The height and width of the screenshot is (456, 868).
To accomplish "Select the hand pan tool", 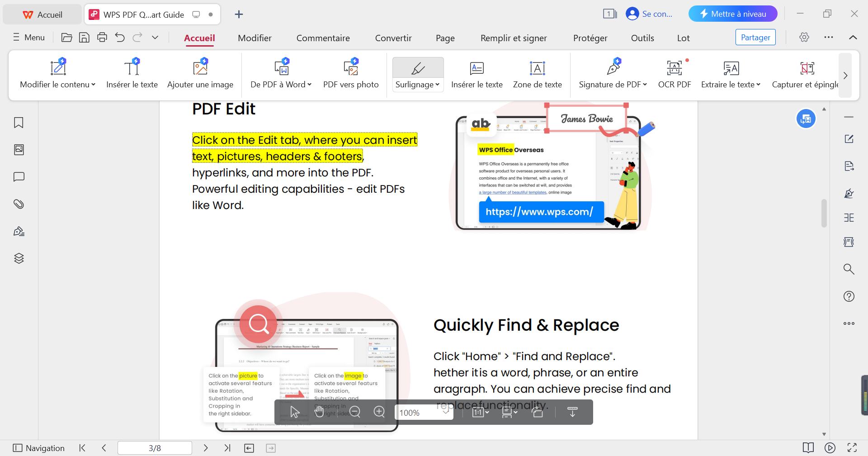I will (319, 412).
